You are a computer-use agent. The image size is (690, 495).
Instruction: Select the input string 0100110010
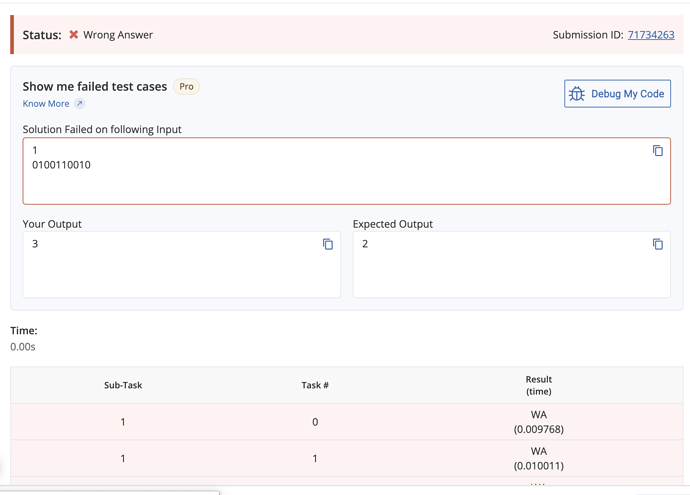point(61,165)
